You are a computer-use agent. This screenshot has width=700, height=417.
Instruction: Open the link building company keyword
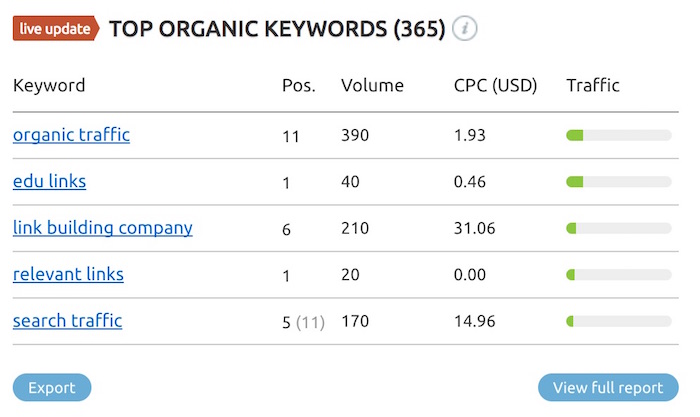pyautogui.click(x=103, y=228)
